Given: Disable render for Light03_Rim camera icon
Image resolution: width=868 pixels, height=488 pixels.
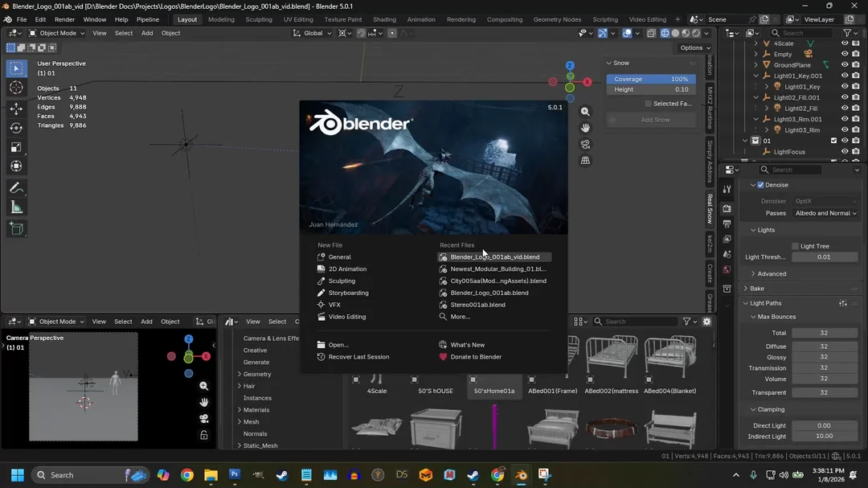Looking at the screenshot, I should [x=856, y=129].
